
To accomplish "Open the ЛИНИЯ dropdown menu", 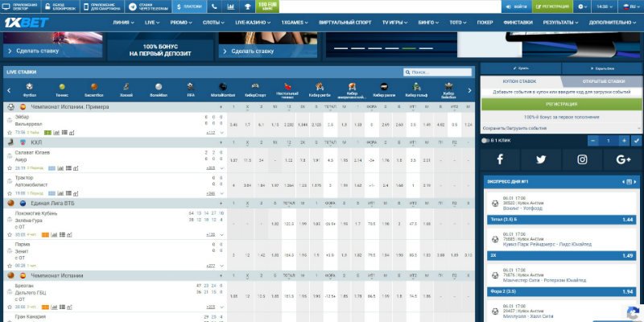I will click(x=123, y=23).
